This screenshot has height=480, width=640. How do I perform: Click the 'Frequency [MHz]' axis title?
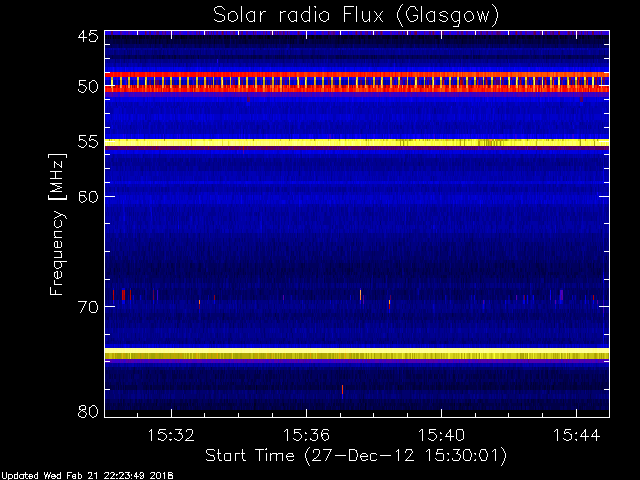[x=57, y=224]
